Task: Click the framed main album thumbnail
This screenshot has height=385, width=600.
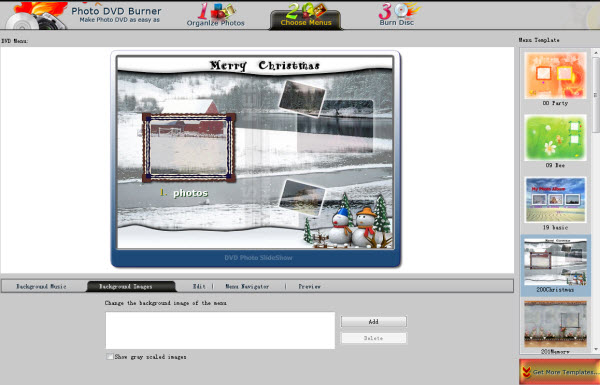Action: coord(189,147)
